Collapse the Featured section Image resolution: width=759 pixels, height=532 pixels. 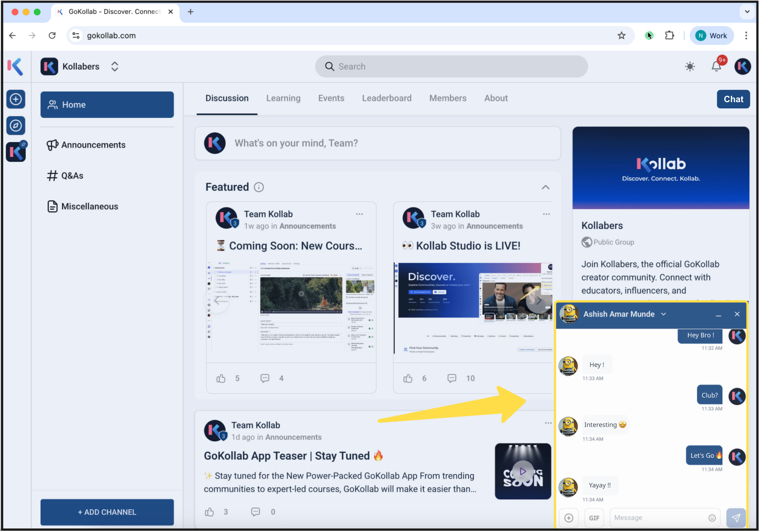pos(545,187)
